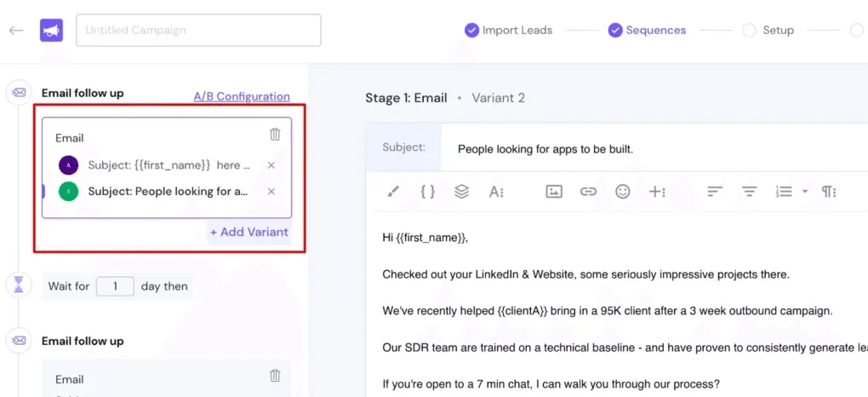Open the Setup step
This screenshot has height=397, width=868.
pos(778,30)
